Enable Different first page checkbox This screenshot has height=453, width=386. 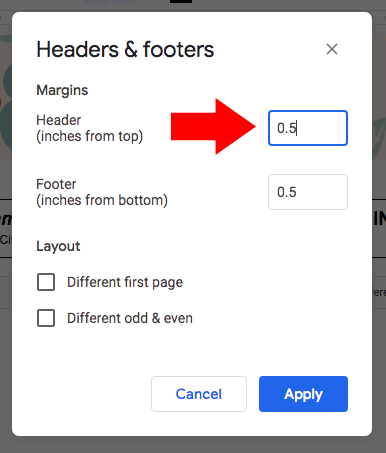coord(46,282)
